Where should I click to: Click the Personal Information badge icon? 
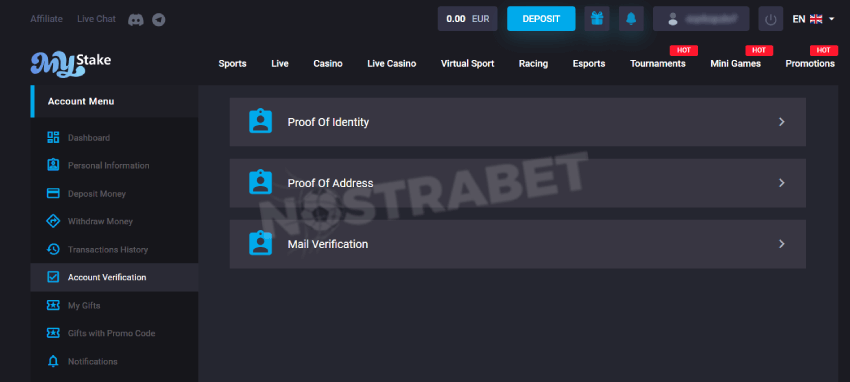pyautogui.click(x=53, y=165)
